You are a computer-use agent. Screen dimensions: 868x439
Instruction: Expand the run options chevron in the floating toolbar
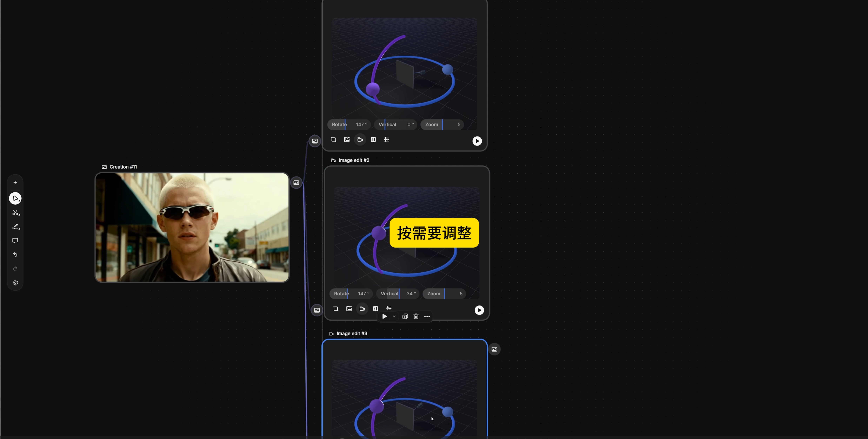pos(394,316)
